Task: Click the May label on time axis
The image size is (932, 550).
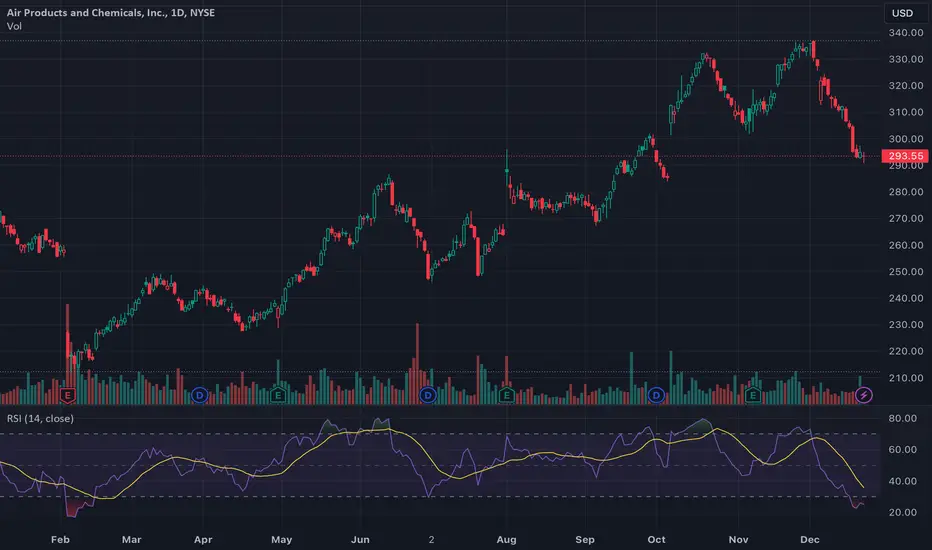Action: (x=281, y=540)
